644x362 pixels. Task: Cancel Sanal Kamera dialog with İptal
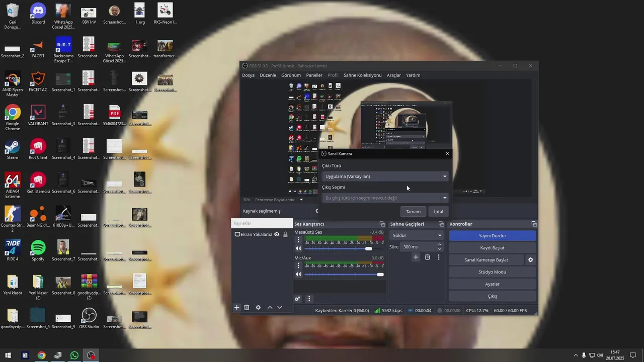click(x=438, y=212)
